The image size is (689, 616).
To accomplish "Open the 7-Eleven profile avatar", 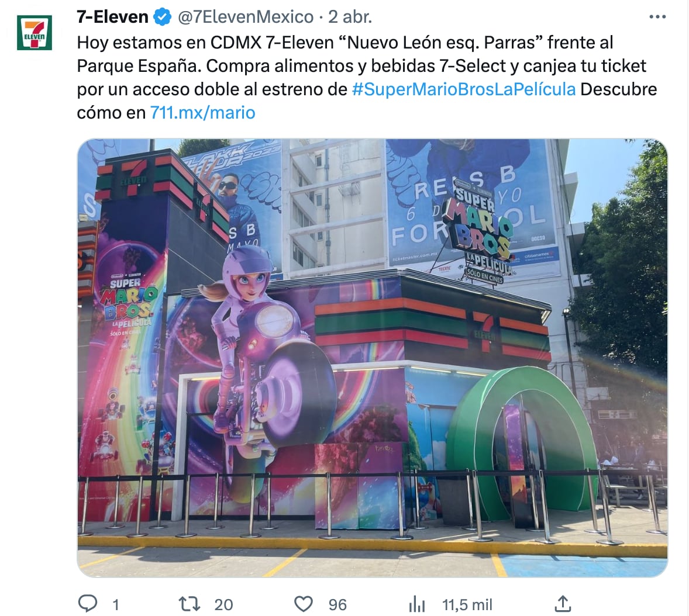I will (x=35, y=33).
